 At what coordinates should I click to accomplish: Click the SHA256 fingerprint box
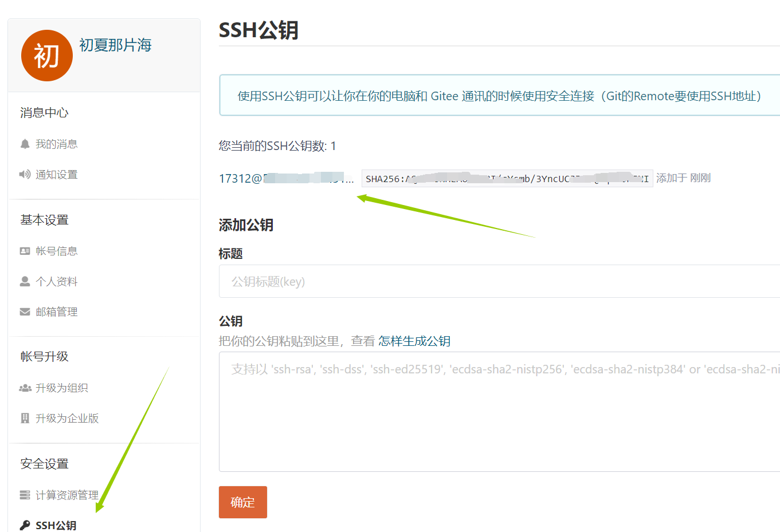[507, 179]
